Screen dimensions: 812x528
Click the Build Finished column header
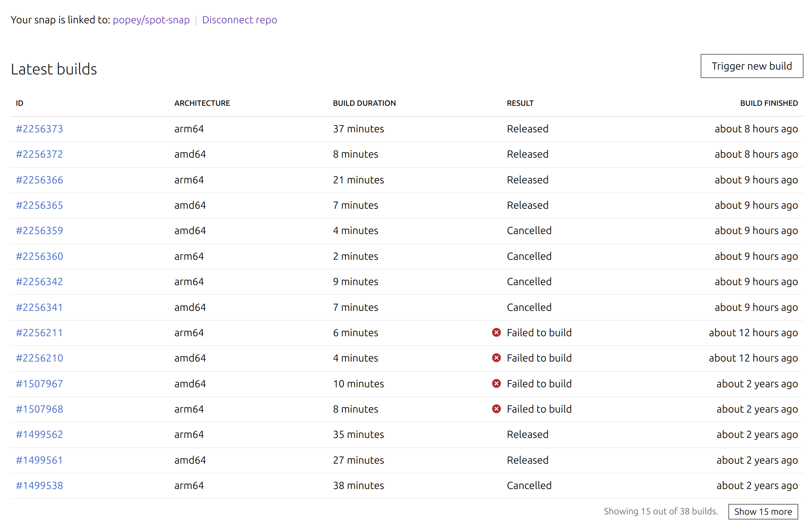click(x=769, y=103)
